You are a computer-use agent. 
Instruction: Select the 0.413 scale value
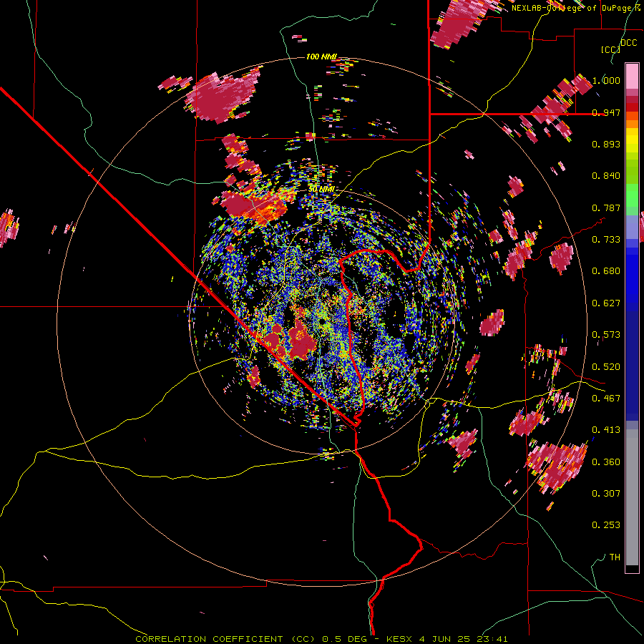click(x=606, y=430)
